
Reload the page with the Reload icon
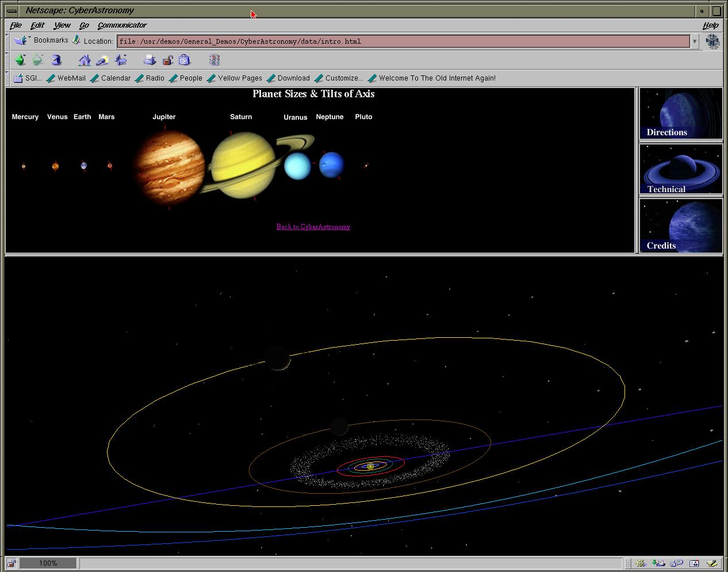[x=56, y=60]
